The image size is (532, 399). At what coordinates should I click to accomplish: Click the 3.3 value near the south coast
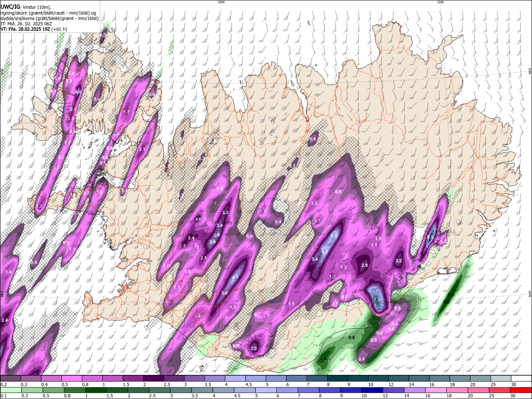click(254, 348)
